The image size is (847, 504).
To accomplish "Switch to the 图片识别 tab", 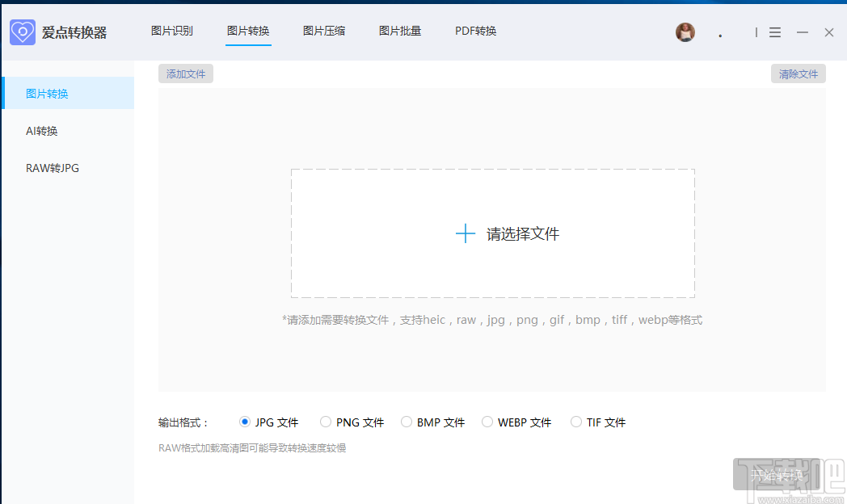I will point(171,31).
